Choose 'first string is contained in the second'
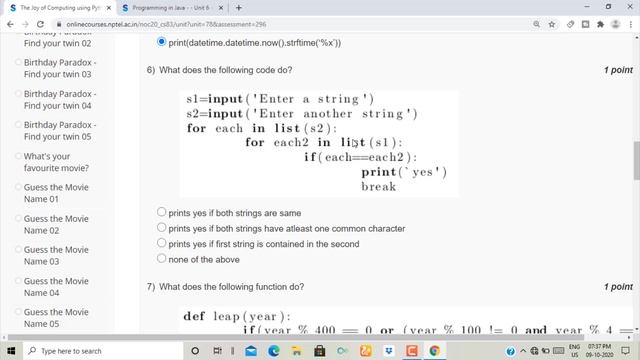Screen dimensions: 640x360 [x=161, y=243]
